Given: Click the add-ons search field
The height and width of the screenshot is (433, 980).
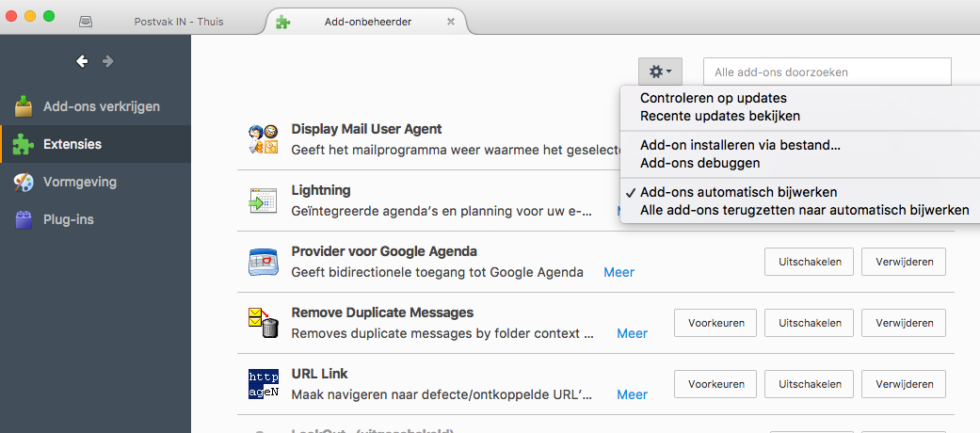Looking at the screenshot, I should [x=827, y=72].
